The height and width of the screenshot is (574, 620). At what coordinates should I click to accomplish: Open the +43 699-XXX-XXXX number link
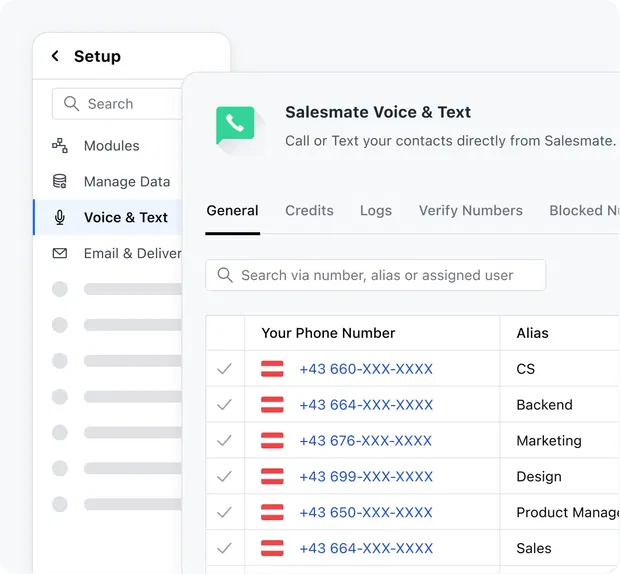[366, 476]
